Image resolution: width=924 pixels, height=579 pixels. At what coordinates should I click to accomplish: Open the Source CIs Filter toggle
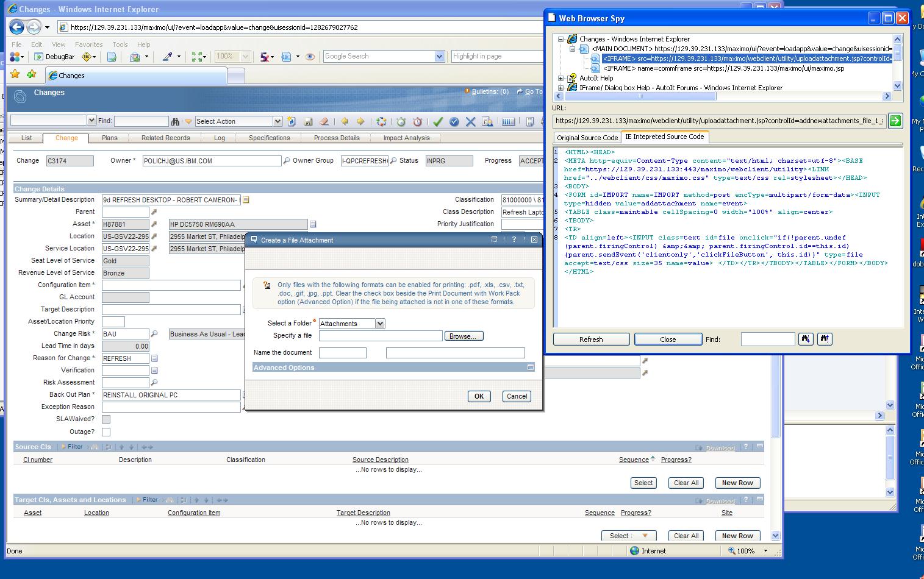click(x=72, y=447)
